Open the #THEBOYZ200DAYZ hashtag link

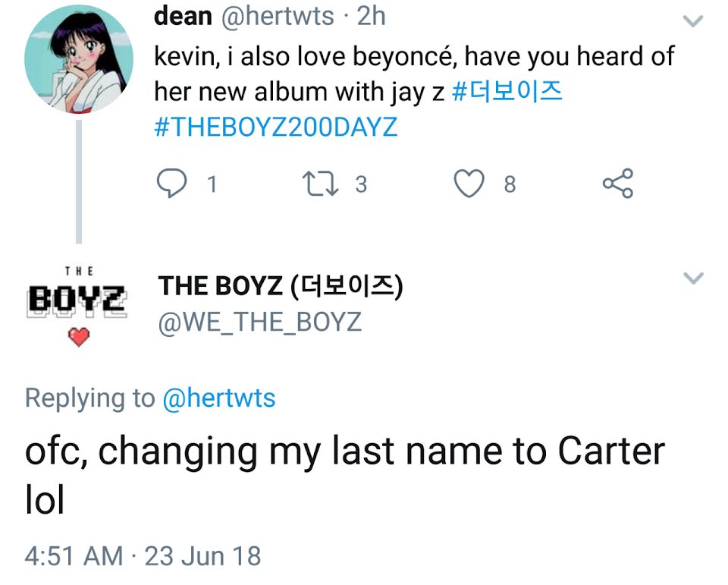(276, 127)
